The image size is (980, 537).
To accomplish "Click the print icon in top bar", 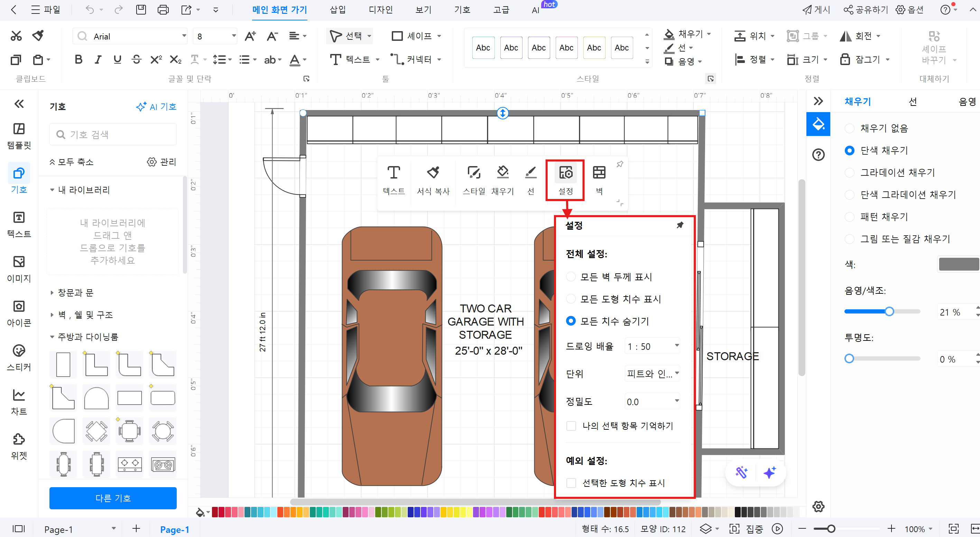I will click(x=163, y=9).
